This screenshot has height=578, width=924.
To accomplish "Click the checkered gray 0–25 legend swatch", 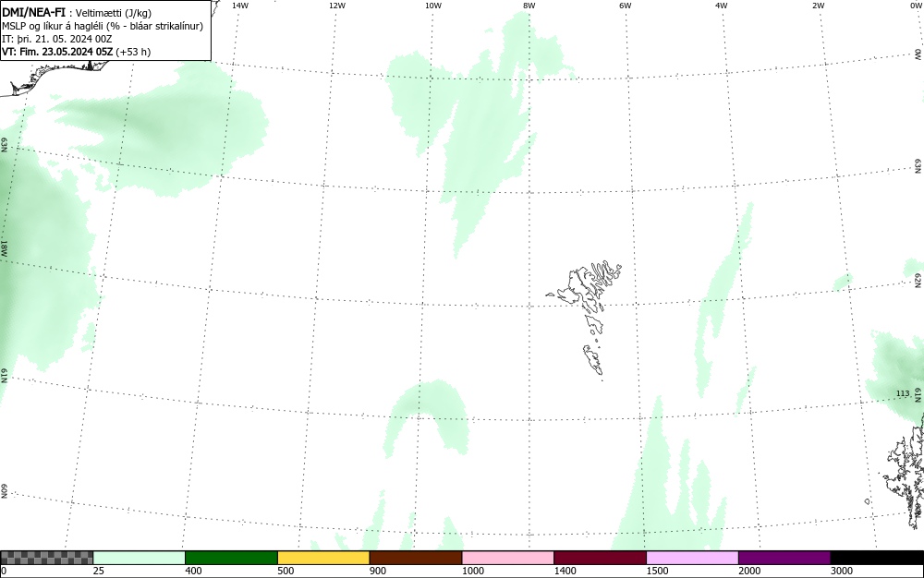I will [x=46, y=558].
